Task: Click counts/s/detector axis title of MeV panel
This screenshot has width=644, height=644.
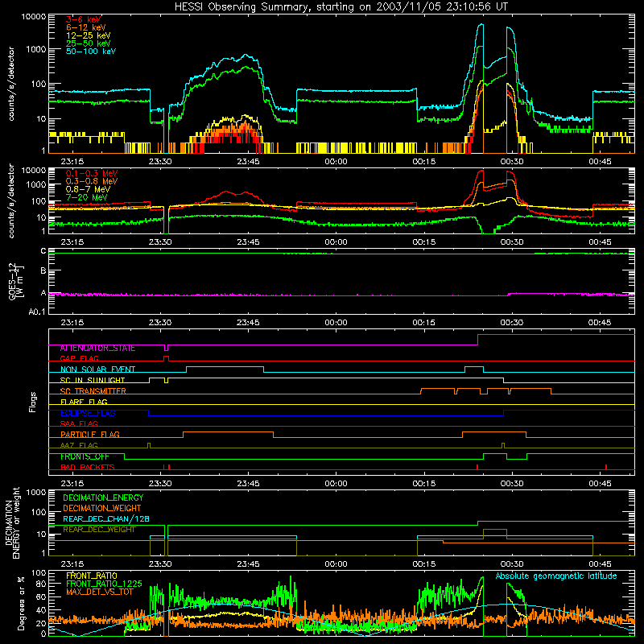Action: pos(11,201)
